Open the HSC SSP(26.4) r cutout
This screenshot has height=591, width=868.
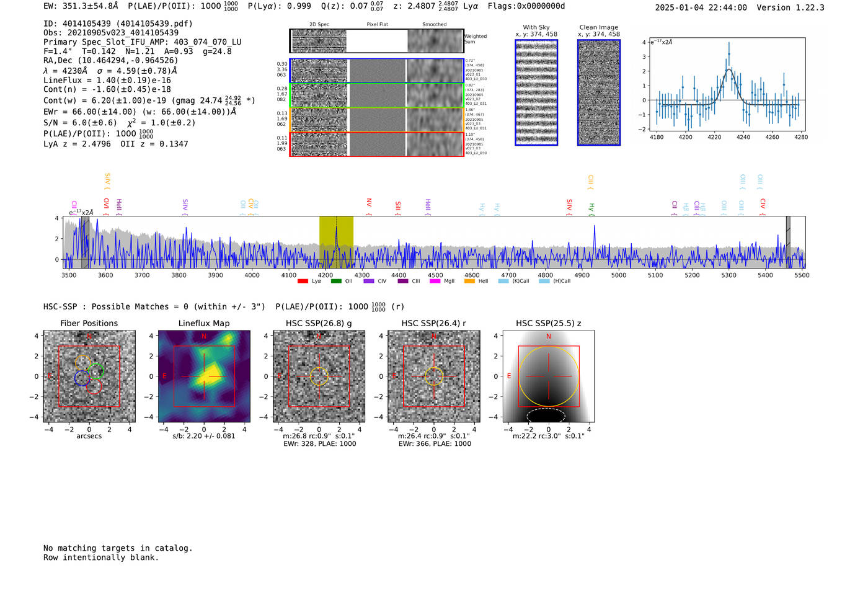click(434, 376)
